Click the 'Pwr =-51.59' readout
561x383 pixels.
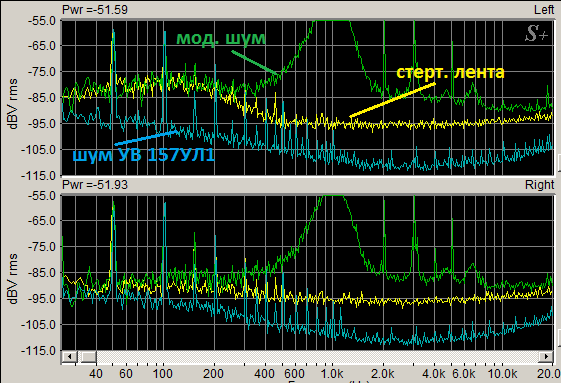(95, 10)
